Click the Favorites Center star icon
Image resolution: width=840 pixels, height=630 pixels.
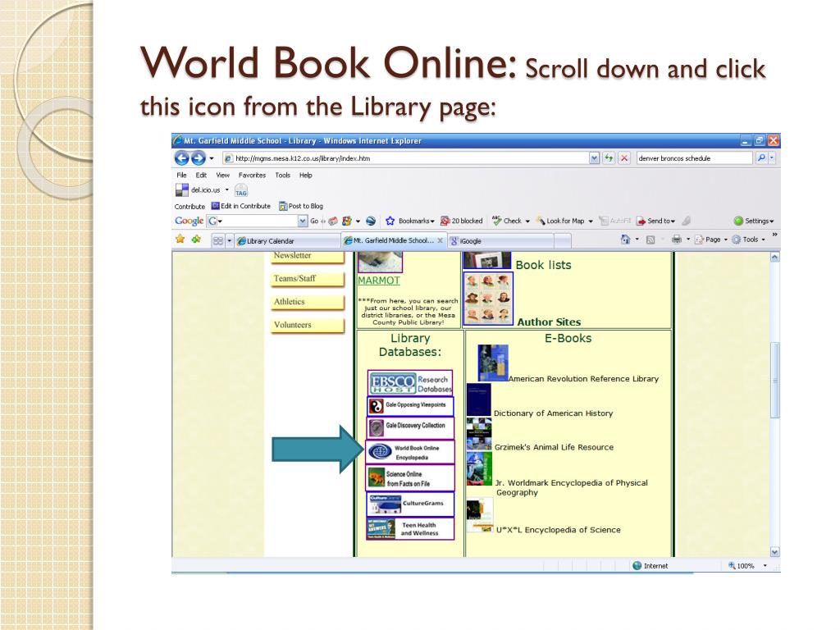pyautogui.click(x=180, y=240)
